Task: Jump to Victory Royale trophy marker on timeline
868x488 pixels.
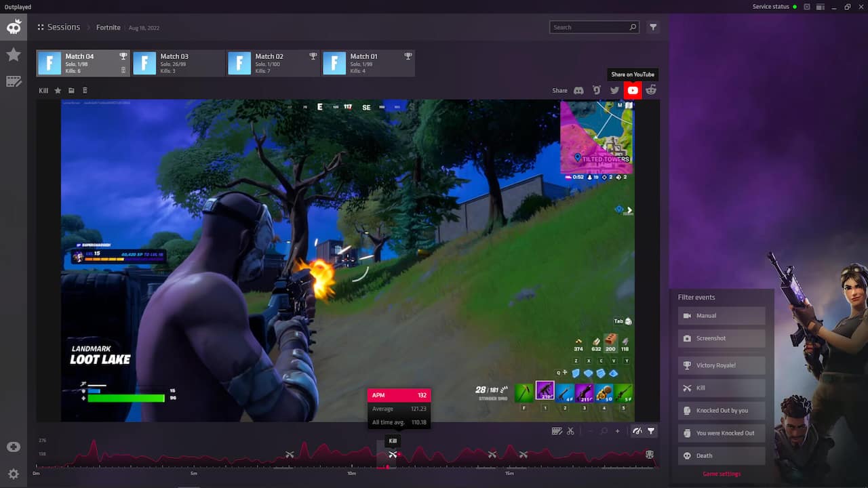Action: point(649,454)
